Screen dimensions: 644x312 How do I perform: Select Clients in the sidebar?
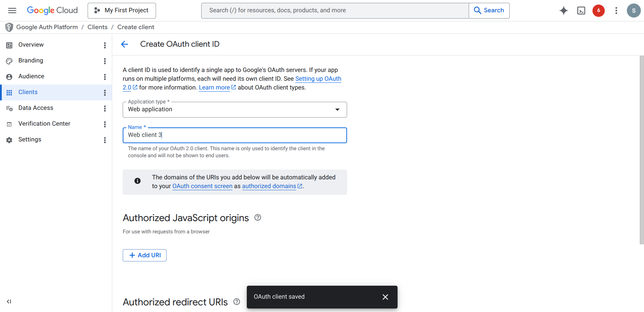coord(56,92)
